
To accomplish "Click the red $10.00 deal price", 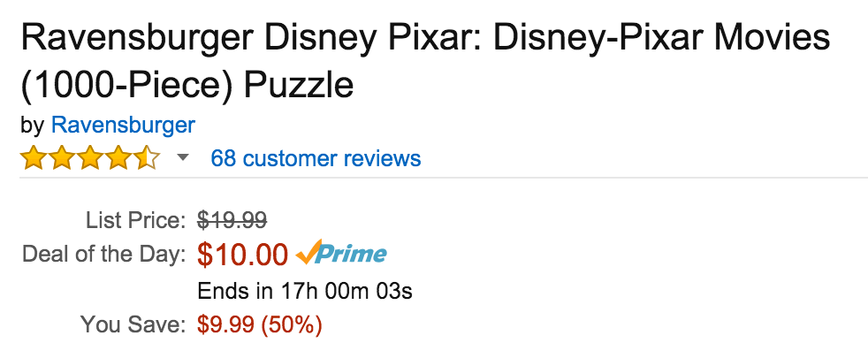I will [243, 255].
